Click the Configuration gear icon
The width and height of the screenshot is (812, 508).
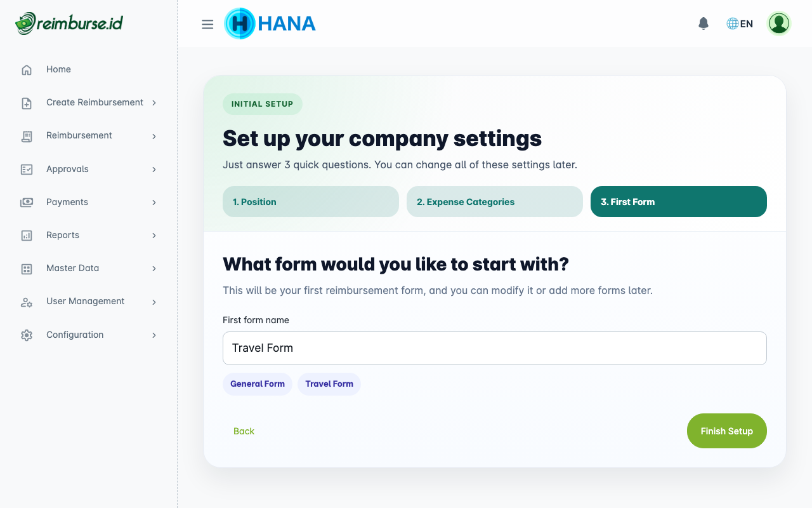[x=26, y=335]
